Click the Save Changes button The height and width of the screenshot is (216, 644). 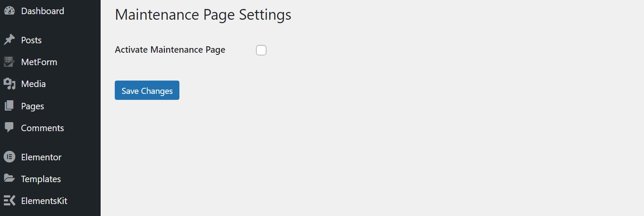click(147, 90)
